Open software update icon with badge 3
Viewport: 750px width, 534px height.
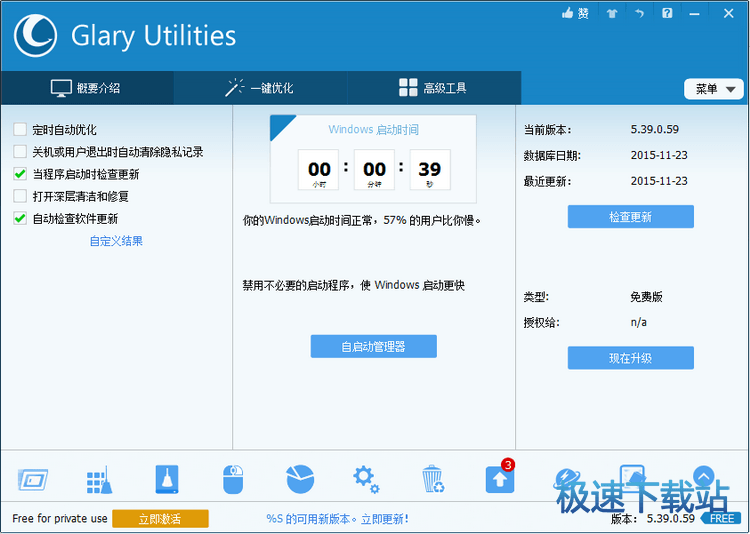[500, 477]
